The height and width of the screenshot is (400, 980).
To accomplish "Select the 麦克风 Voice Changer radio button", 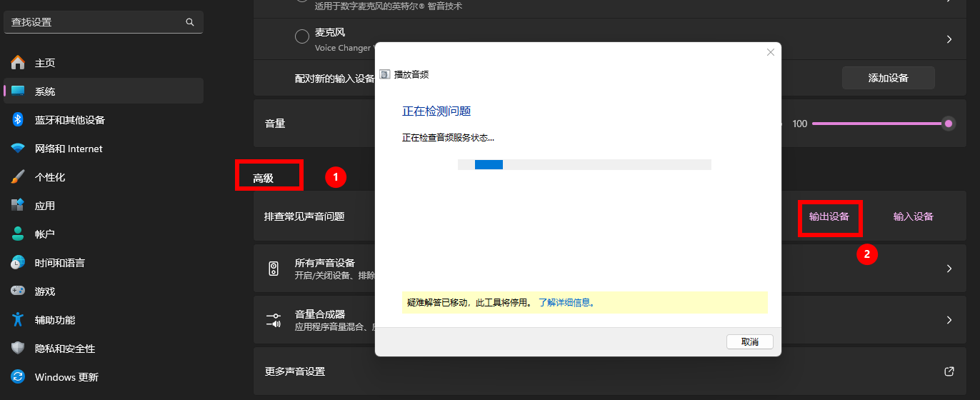I will [x=302, y=37].
